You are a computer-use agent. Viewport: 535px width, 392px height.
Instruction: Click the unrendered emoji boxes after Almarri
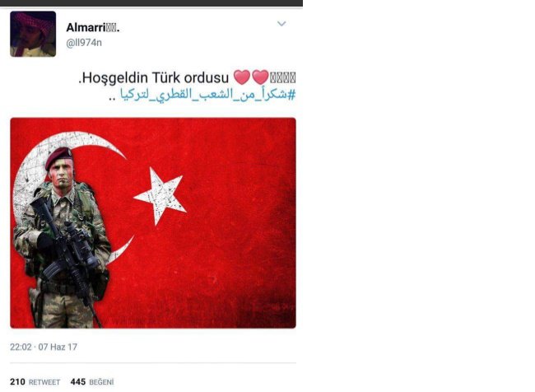[x=111, y=28]
